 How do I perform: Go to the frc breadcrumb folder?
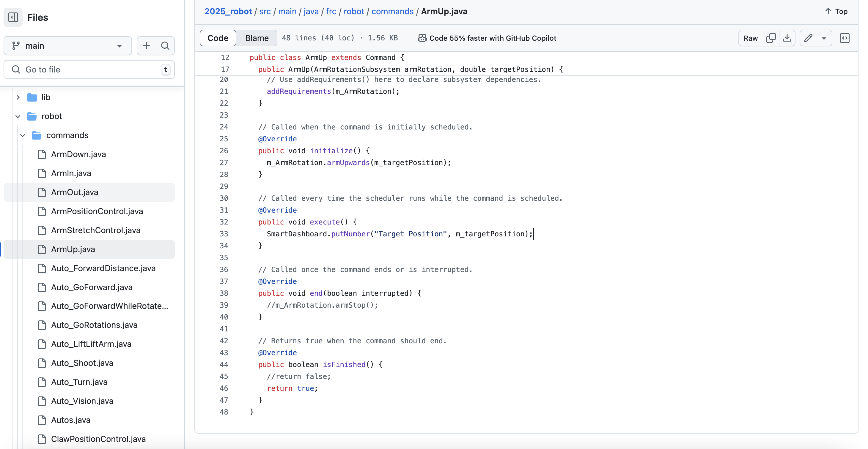[x=331, y=12]
